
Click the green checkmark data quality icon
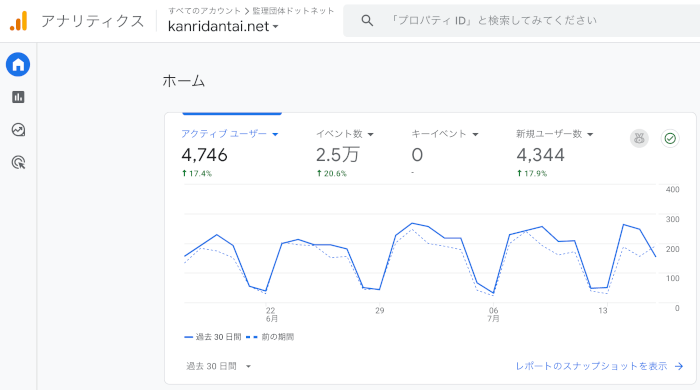670,138
